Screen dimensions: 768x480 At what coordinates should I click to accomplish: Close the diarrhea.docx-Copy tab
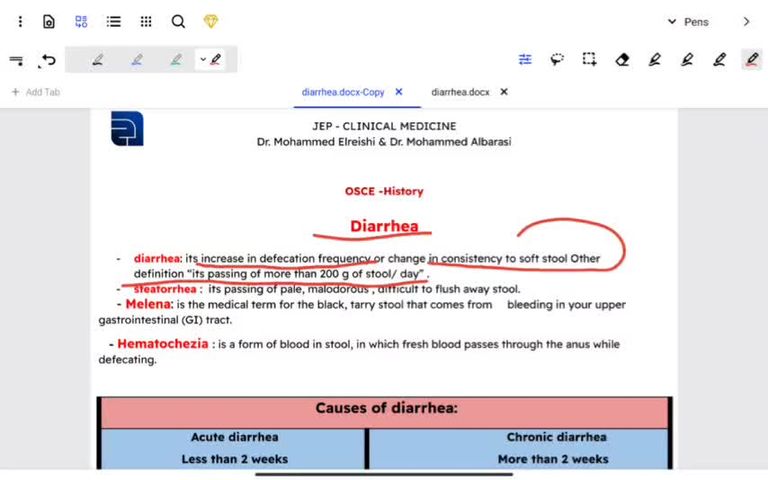[x=399, y=92]
